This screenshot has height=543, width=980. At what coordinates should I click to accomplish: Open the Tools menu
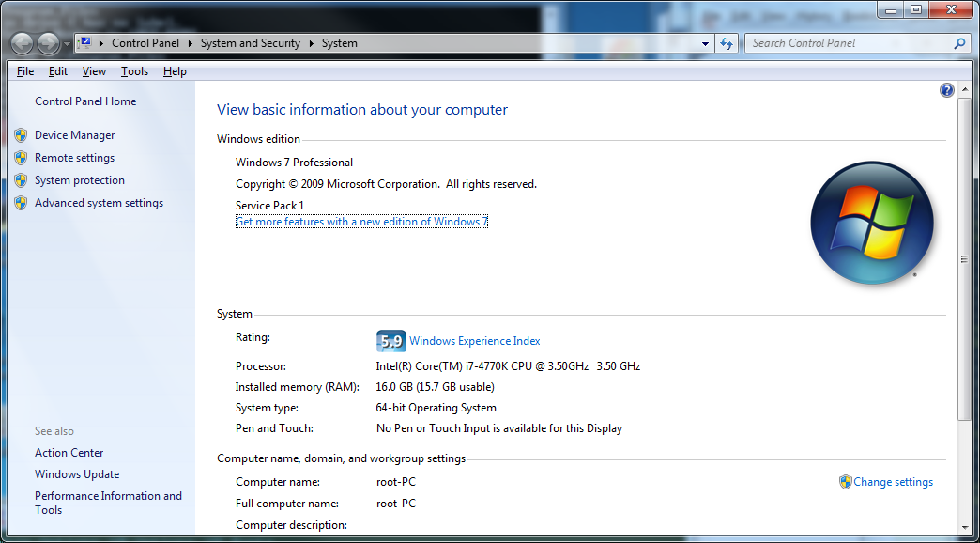pos(134,71)
